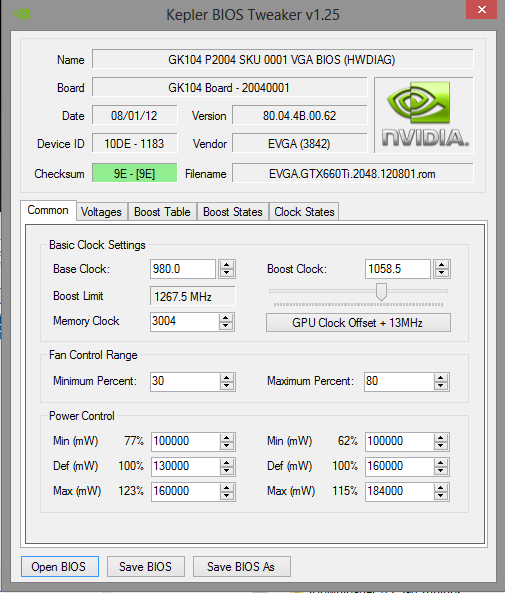Click the 77% Min (mW) power field
The height and width of the screenshot is (593, 507).
pyautogui.click(x=185, y=442)
